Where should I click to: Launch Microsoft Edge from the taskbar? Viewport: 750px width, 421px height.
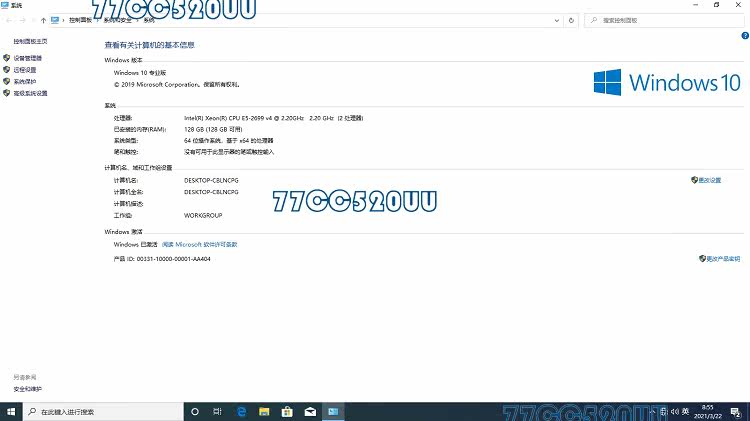pyautogui.click(x=241, y=411)
